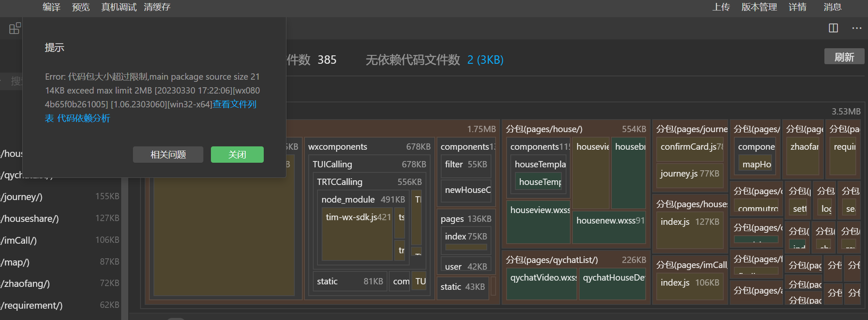Open the split editor layout icon
This screenshot has width=868, height=320.
(833, 28)
